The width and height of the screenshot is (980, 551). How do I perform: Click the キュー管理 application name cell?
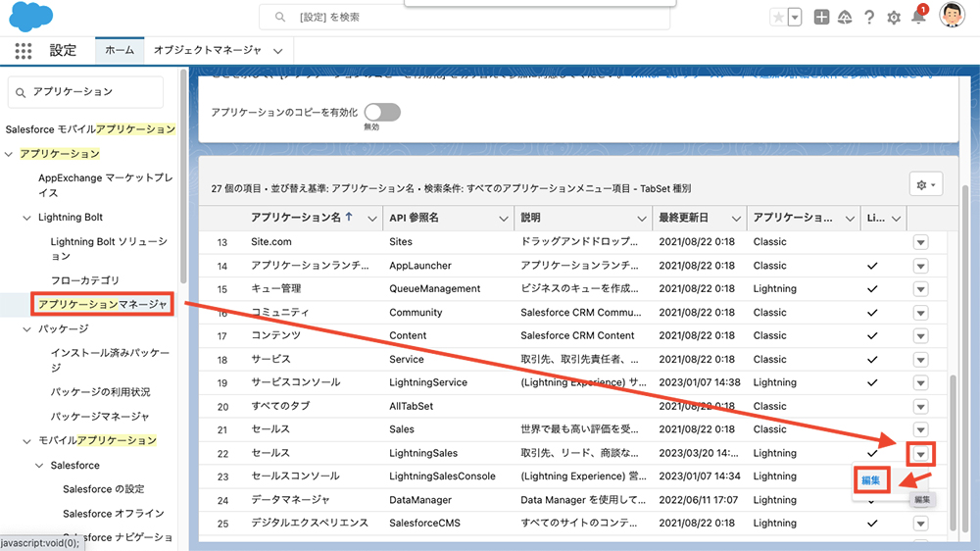(275, 288)
